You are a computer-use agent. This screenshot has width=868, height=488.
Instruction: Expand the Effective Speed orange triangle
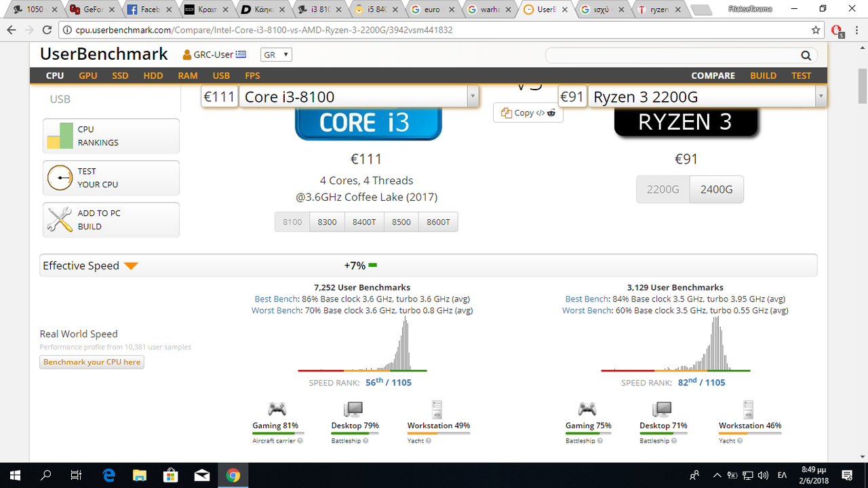pyautogui.click(x=131, y=266)
